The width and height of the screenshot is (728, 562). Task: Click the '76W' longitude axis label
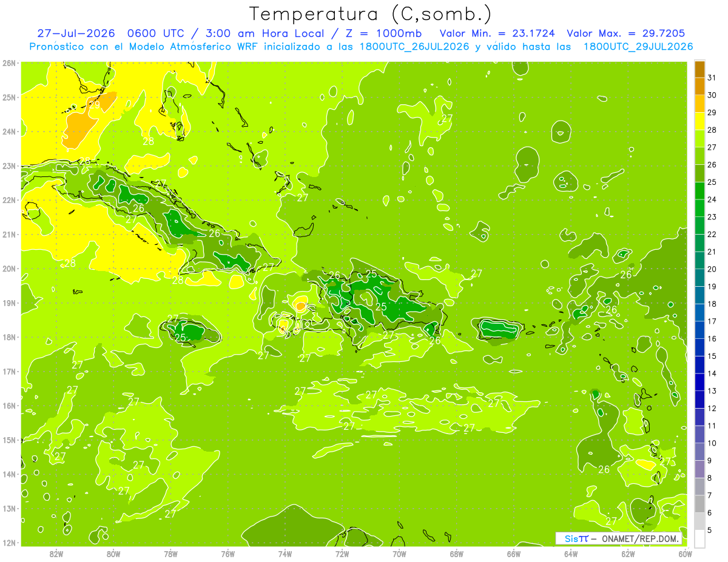coord(228,554)
